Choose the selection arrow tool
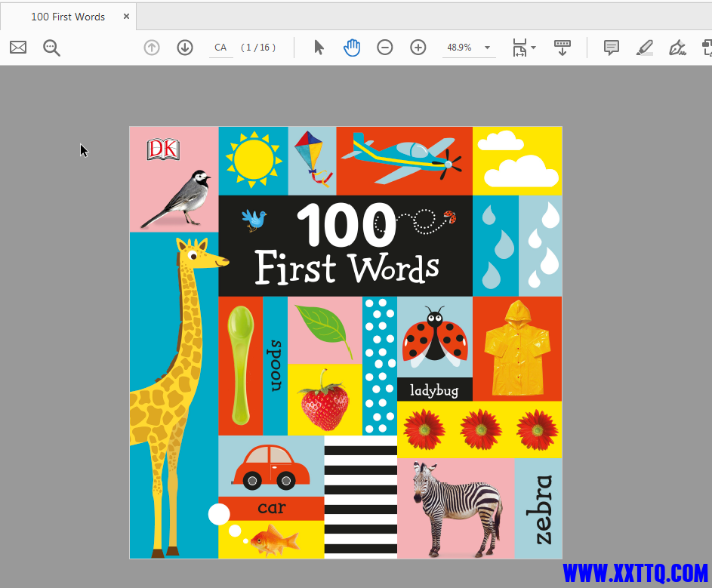This screenshot has height=588, width=712. pos(319,48)
